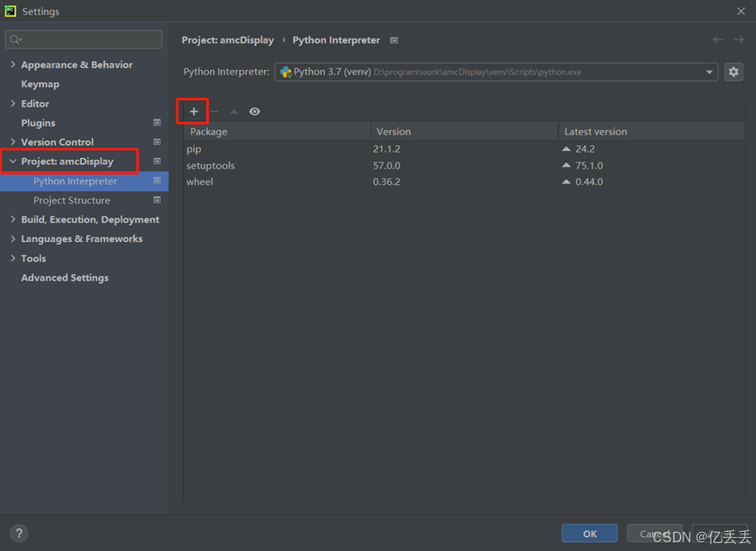Click Project: amcDisplay breadcrumb link
Screen dimensions: 756x551
tap(227, 40)
